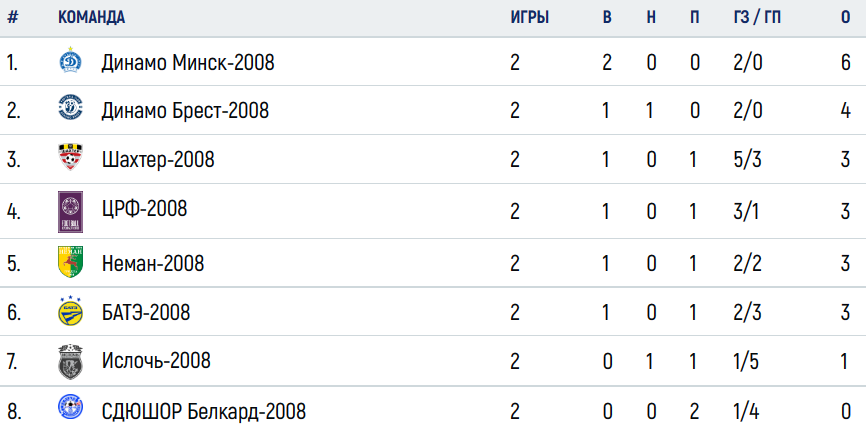Open the СДЮШОР Белкард-2008 team link
The image size is (866, 432).
tap(203, 412)
